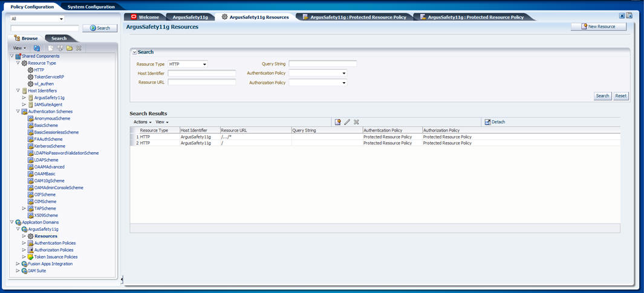Click the Resource URL column header

(256, 130)
